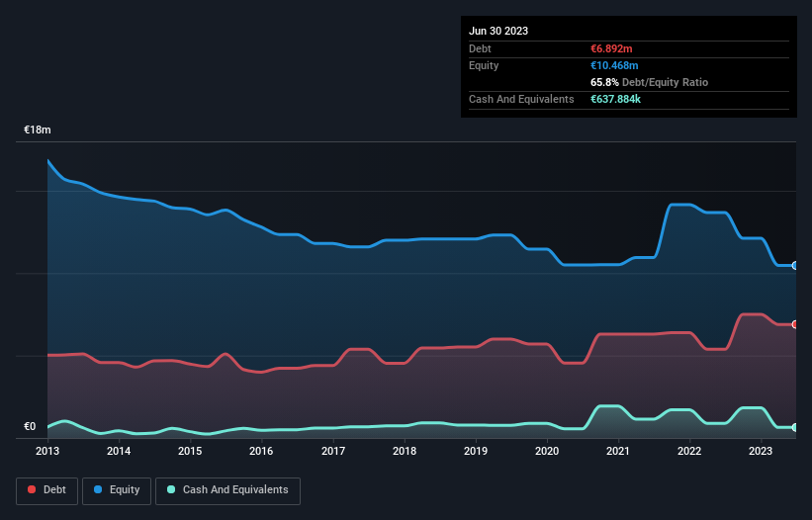812x520 pixels.
Task: Click the tooltip Debt row label
Action: click(480, 48)
